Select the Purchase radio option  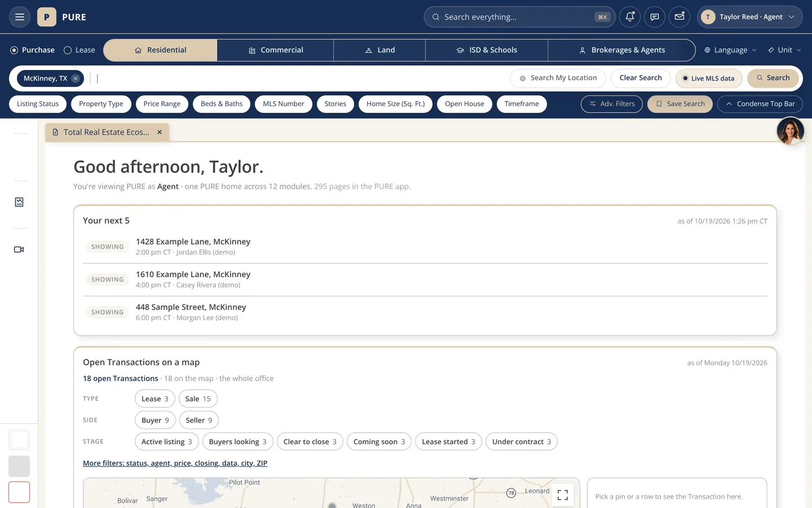click(x=33, y=50)
